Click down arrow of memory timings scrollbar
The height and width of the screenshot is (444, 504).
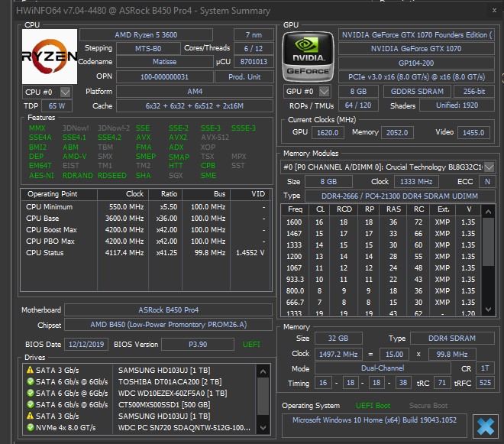tap(488, 310)
